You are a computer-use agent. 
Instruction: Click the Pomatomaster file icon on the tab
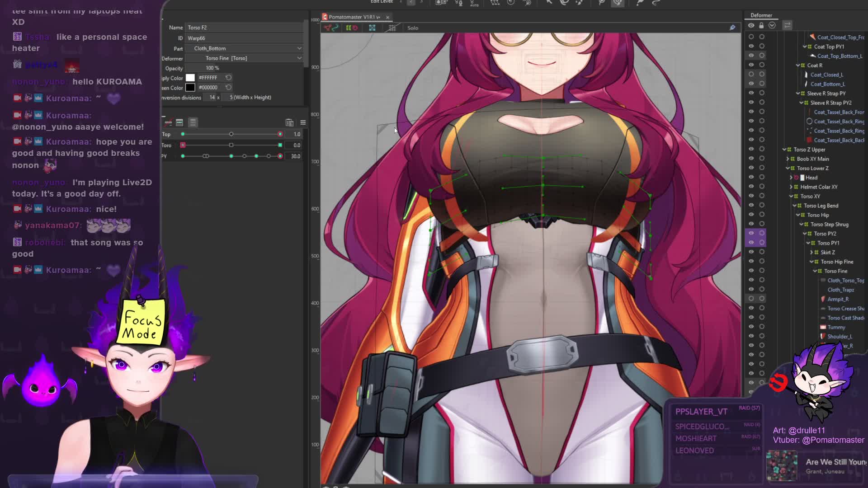point(325,17)
